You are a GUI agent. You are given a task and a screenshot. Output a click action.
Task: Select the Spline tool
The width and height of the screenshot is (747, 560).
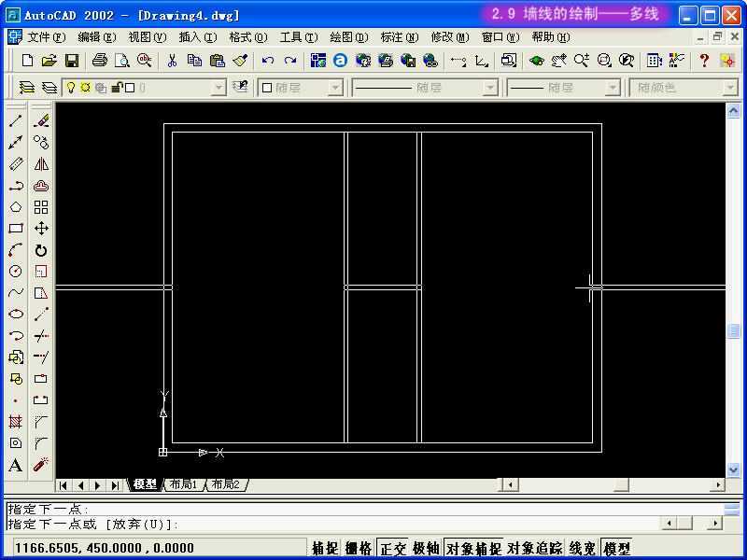16,292
